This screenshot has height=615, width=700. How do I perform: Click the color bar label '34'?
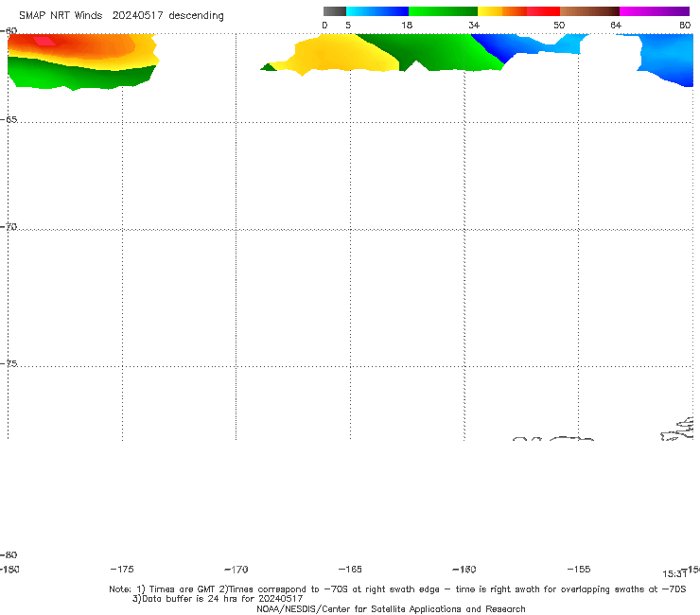(x=474, y=26)
